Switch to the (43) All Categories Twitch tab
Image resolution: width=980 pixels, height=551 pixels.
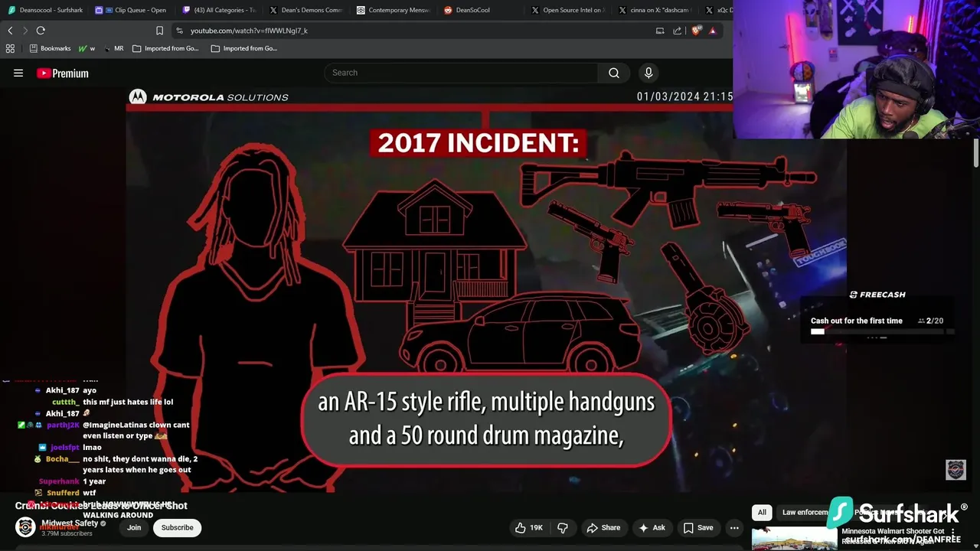219,10
